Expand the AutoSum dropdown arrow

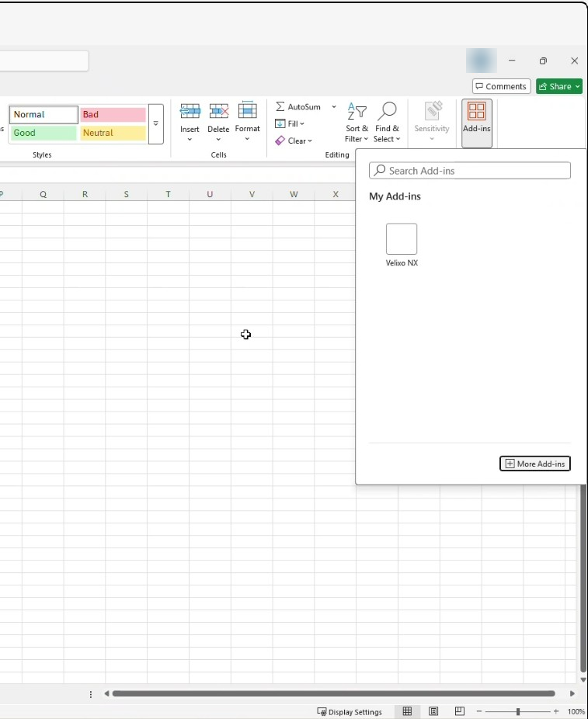tap(334, 107)
